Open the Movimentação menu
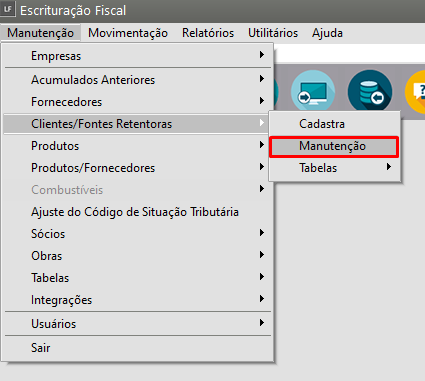This screenshot has height=381, width=425. point(128,33)
